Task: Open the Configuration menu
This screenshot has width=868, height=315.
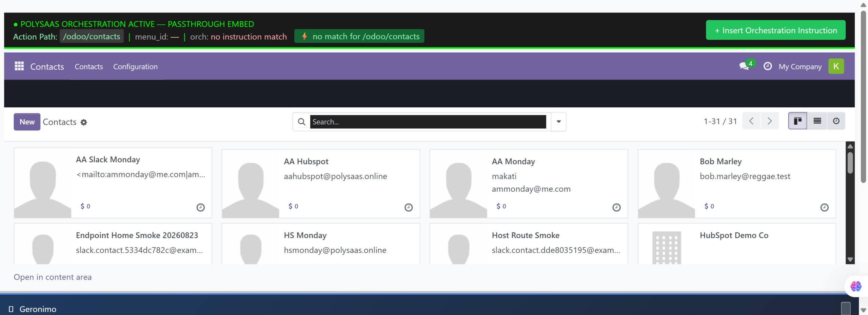Action: [x=135, y=67]
